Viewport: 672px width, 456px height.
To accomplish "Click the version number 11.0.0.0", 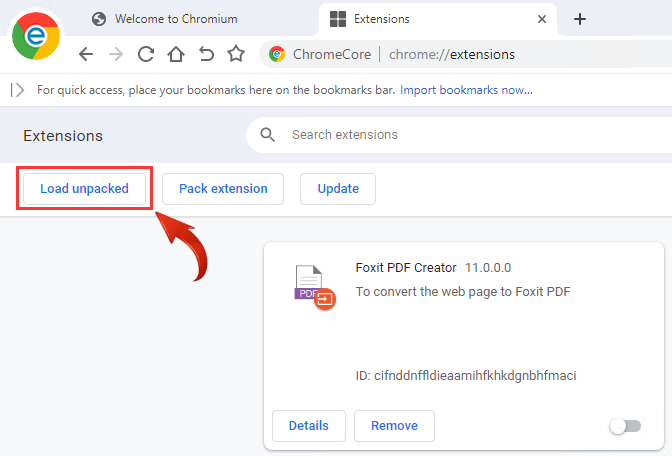I will coord(488,268).
